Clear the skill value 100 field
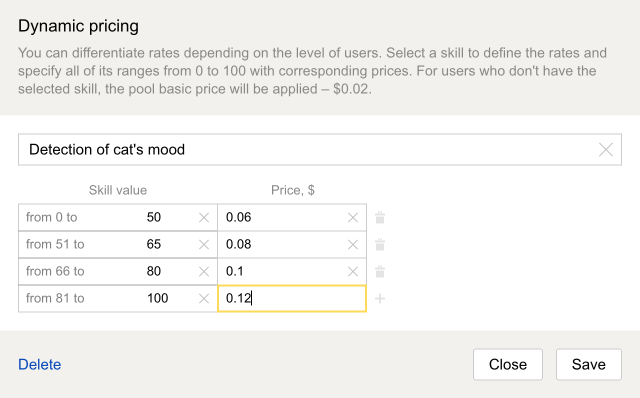The width and height of the screenshot is (640, 398). (204, 298)
